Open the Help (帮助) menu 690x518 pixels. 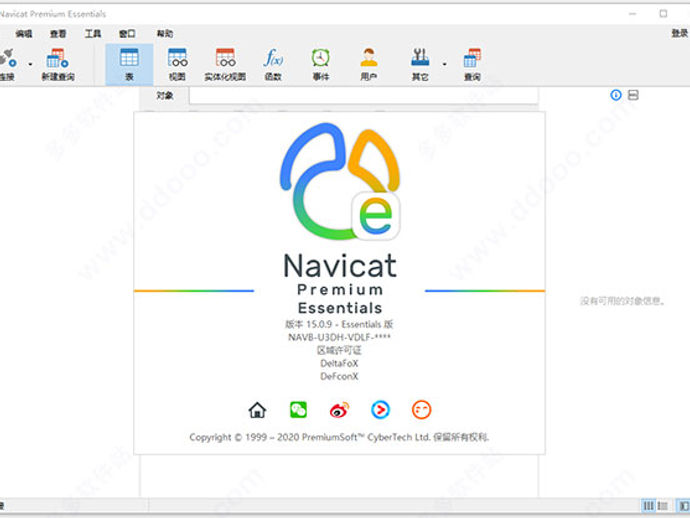point(165,33)
